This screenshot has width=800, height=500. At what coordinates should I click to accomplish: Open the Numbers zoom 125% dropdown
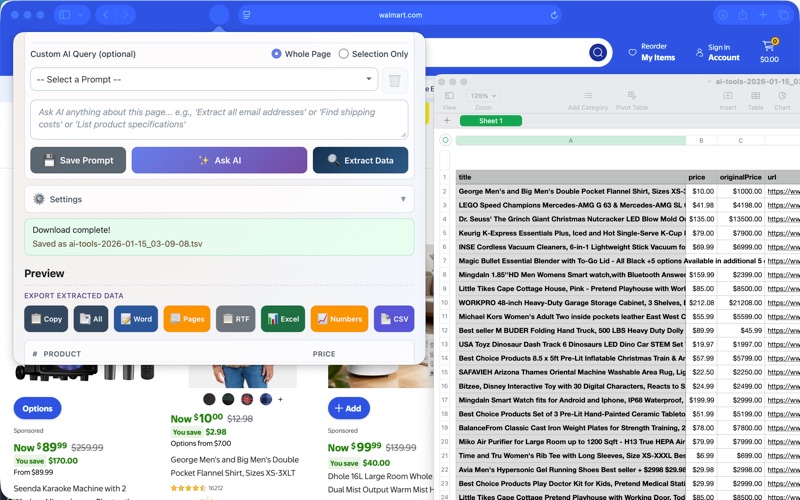click(x=483, y=95)
